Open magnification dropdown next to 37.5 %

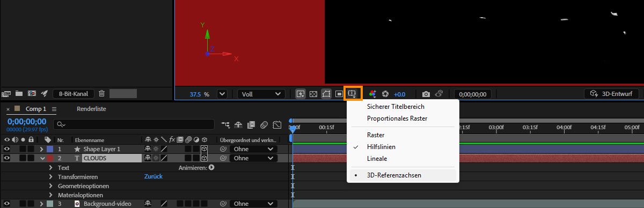222,94
